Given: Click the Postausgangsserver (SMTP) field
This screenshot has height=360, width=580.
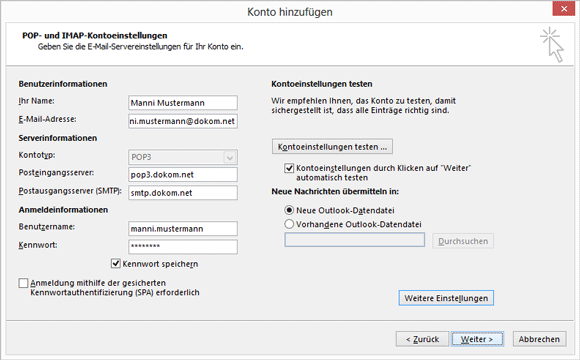Looking at the screenshot, I should (x=183, y=193).
